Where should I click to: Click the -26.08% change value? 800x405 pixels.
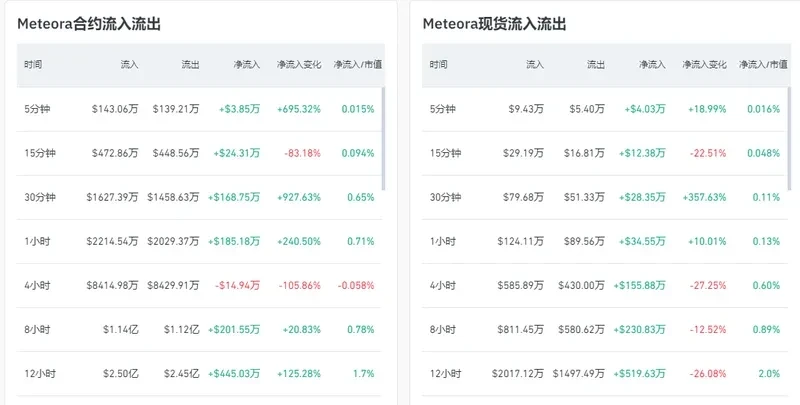[x=708, y=374]
